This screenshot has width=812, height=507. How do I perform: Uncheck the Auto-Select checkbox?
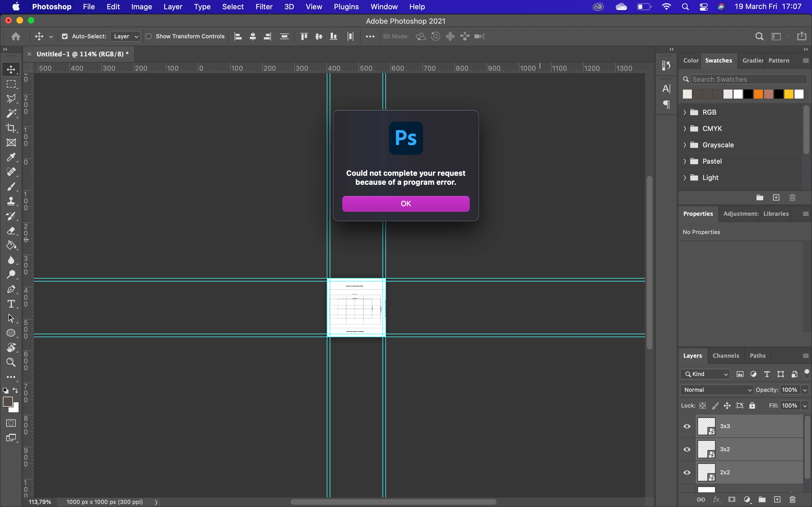[65, 36]
